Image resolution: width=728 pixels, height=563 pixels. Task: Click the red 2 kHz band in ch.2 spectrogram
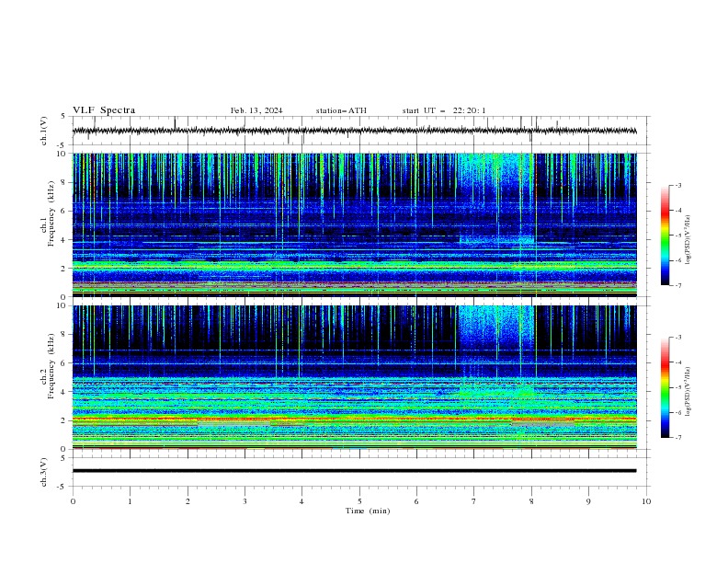pos(354,419)
